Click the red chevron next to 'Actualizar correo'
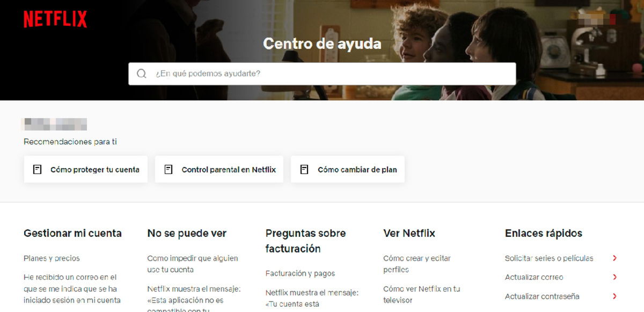 tap(615, 277)
